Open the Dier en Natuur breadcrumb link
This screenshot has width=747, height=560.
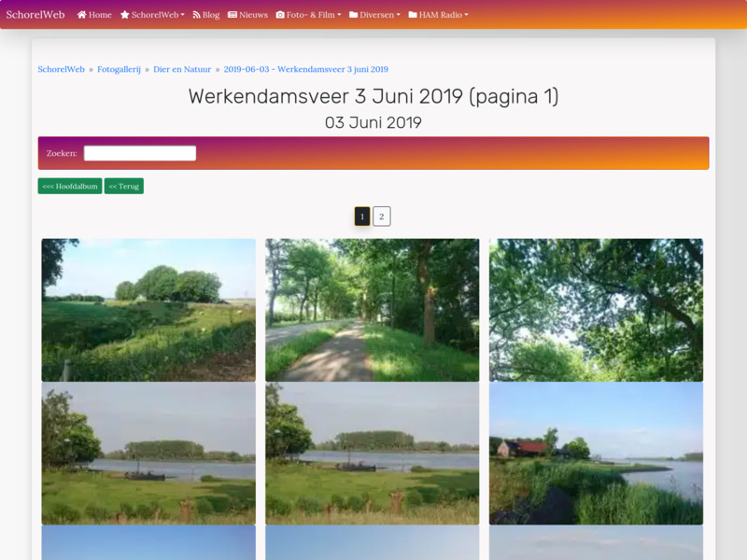(x=182, y=69)
